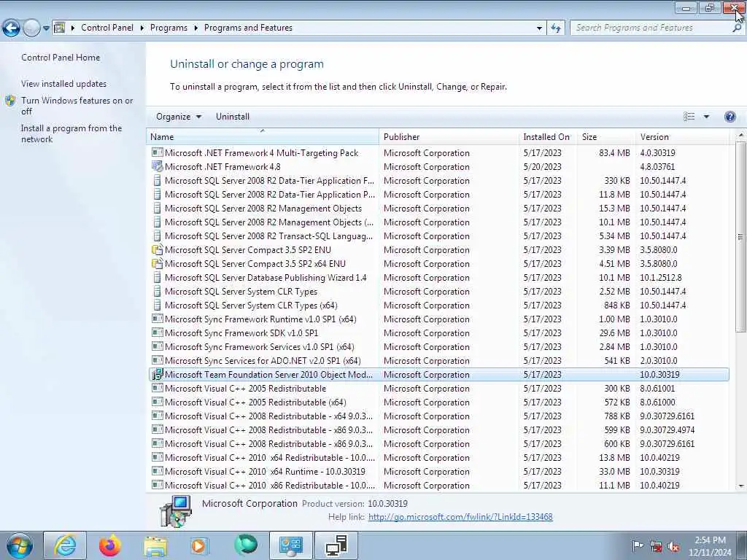The image size is (747, 560).
Task: Click the Control Panel icon in address bar
Action: [60, 28]
